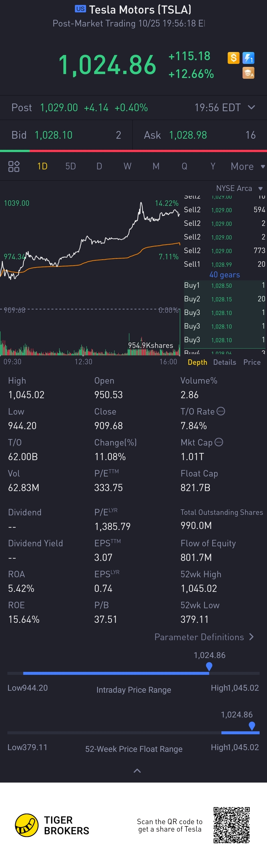Tap the Ask 1,028.98 cell
This screenshot has width=267, height=868.
pyautogui.click(x=200, y=135)
